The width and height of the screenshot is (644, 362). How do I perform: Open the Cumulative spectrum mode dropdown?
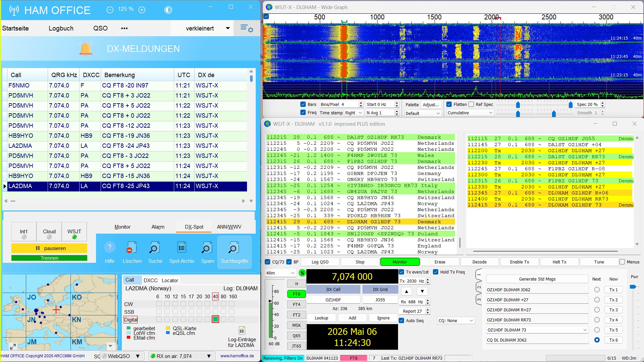coord(470,113)
